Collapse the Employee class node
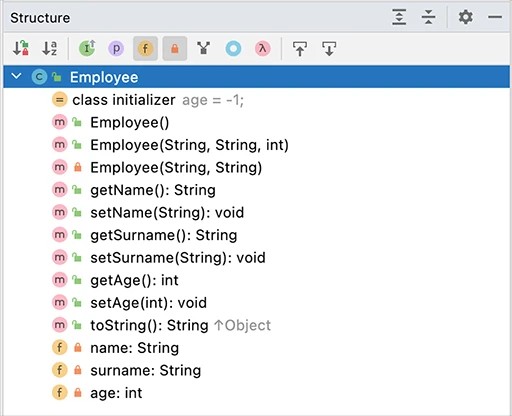Screen dimensions: 512x416 coord(16,77)
